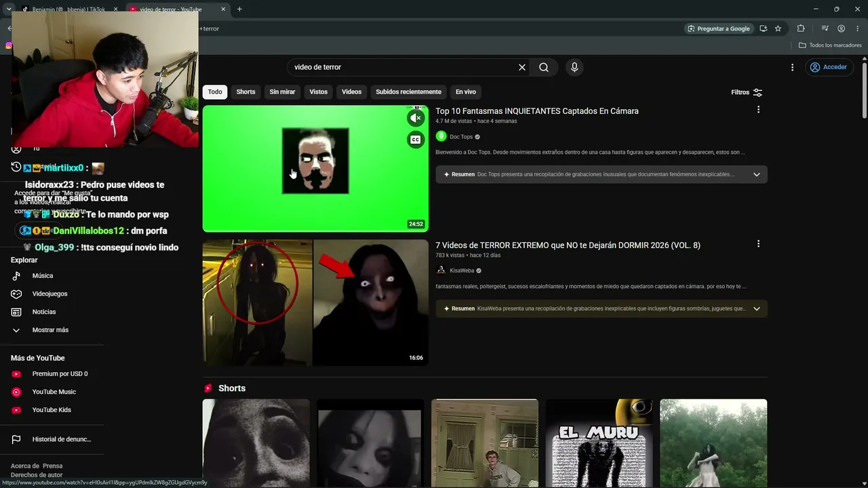Toggle captions CC on the video preview
868x488 pixels.
(x=416, y=140)
